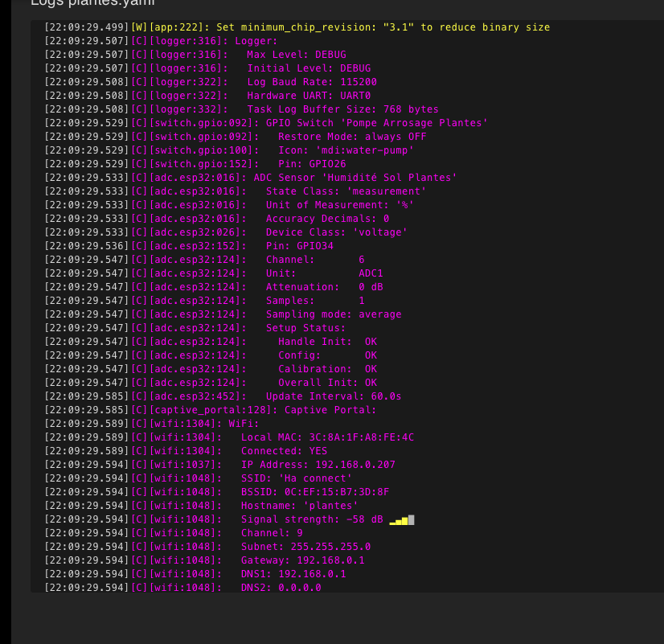Click the WiFi signal strength bars icon
Image resolution: width=664 pixels, height=644 pixels.
[401, 519]
